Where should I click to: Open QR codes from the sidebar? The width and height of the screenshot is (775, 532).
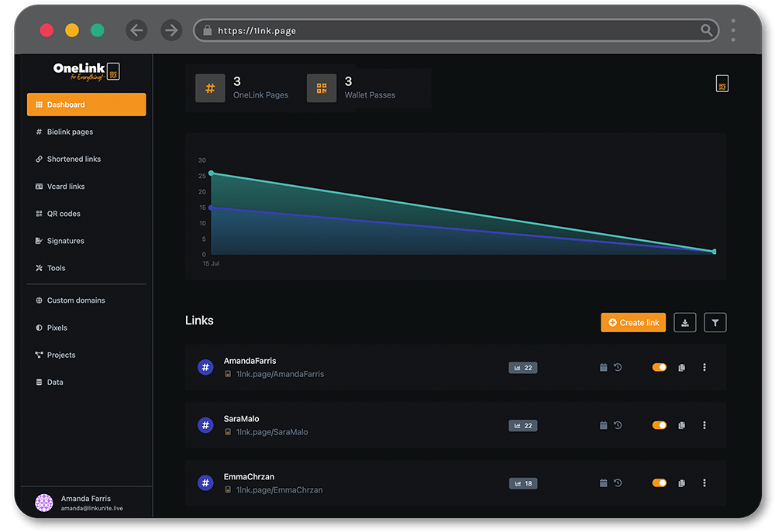[64, 214]
